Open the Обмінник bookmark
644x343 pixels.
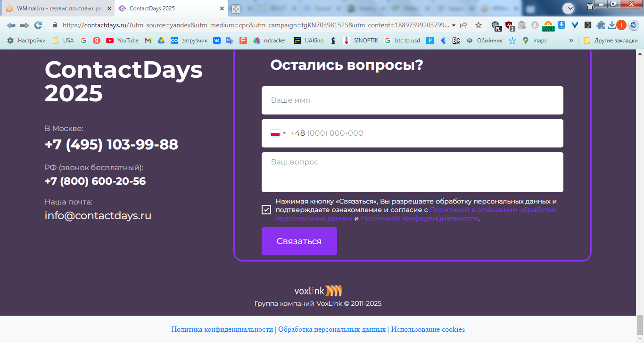pyautogui.click(x=485, y=41)
